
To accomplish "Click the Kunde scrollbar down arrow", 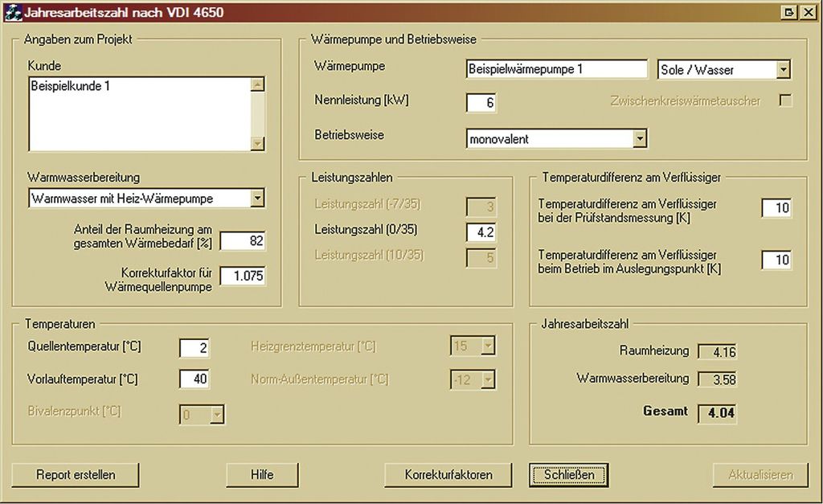I will pyautogui.click(x=257, y=143).
